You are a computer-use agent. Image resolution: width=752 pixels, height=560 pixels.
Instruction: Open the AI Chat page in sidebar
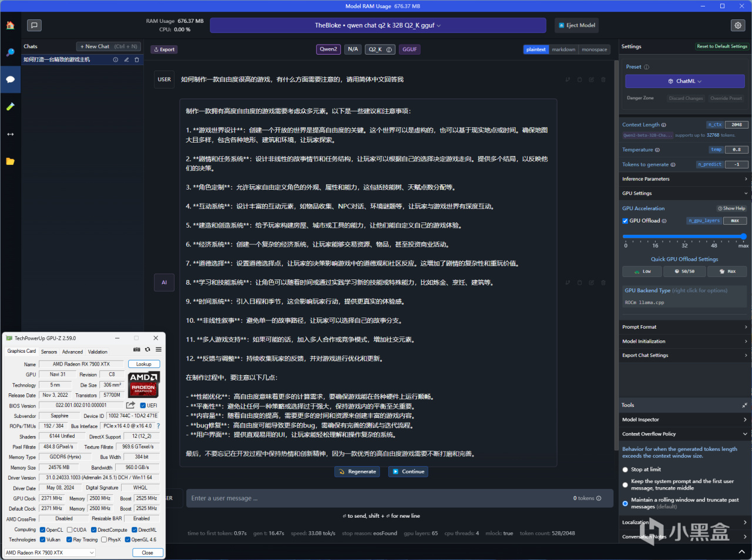tap(10, 79)
